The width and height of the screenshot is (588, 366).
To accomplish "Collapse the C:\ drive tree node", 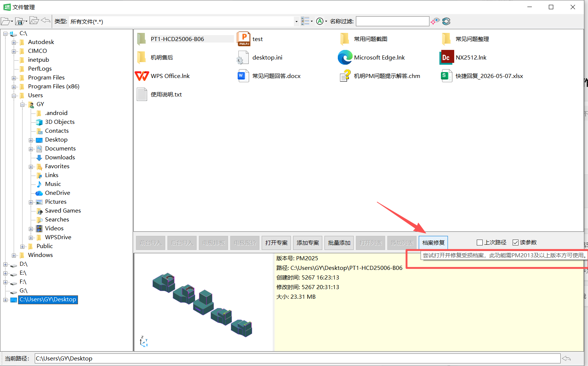I will (6, 34).
